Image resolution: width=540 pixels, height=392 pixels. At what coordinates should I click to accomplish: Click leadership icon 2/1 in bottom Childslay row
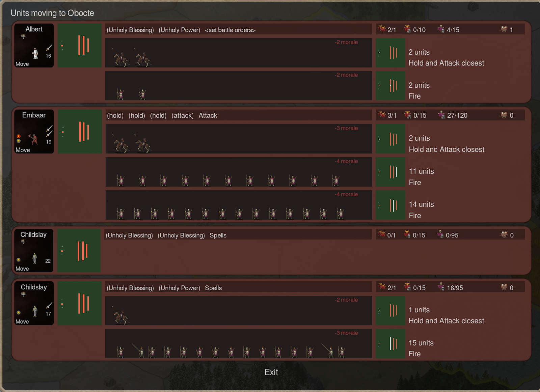tap(382, 287)
